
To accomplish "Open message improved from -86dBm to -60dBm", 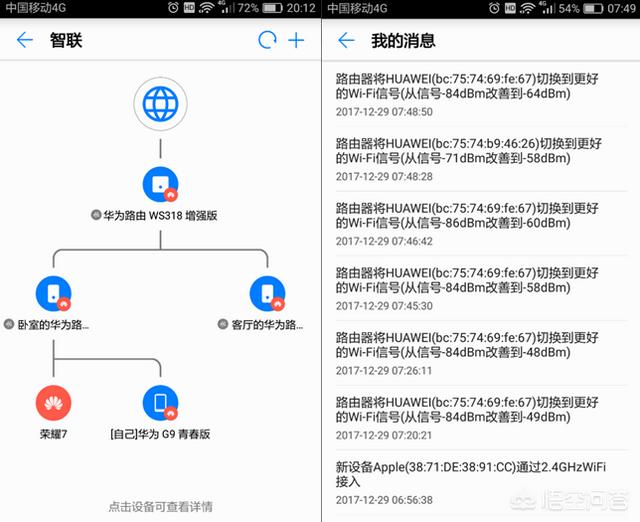I will (x=481, y=224).
